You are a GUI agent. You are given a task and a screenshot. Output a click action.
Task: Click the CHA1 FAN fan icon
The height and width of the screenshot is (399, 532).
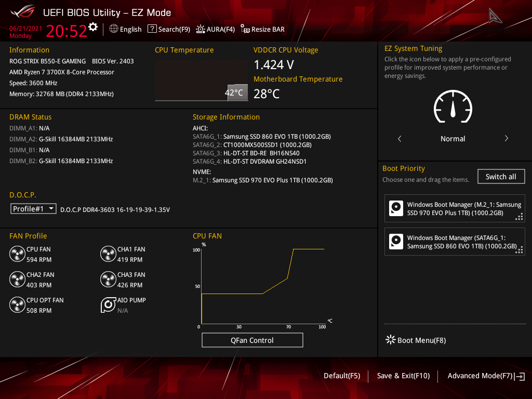tap(108, 254)
